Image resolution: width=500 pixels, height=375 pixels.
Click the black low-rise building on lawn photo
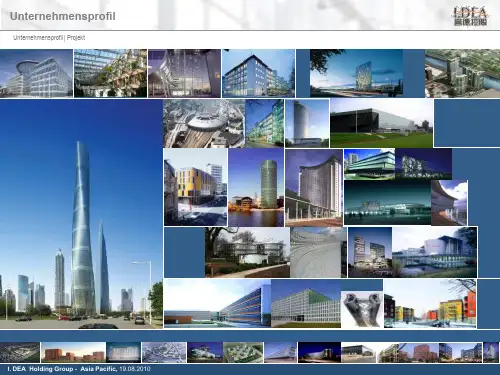382,123
